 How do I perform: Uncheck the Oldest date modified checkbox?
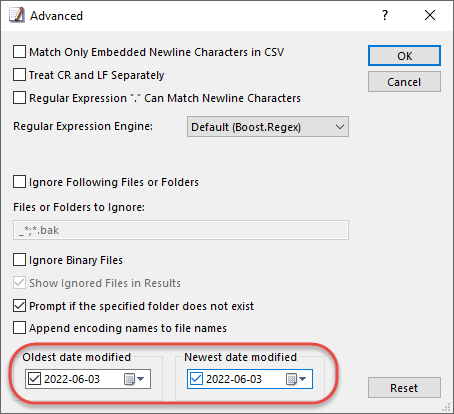pyautogui.click(x=34, y=379)
